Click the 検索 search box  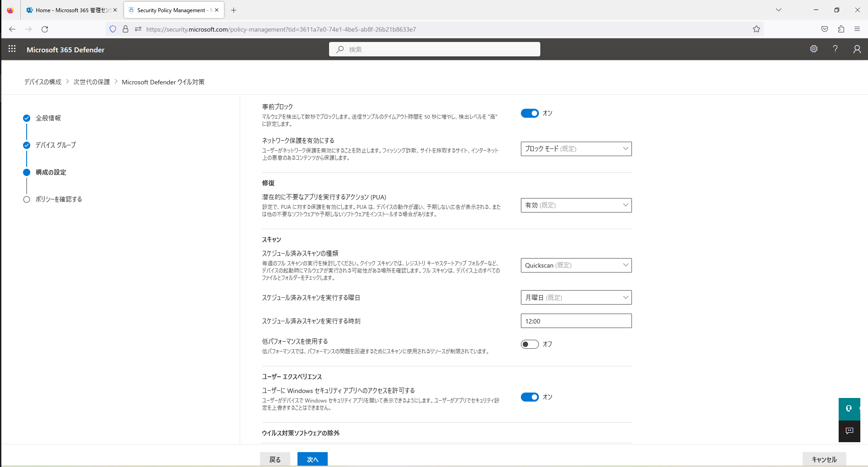(x=435, y=49)
